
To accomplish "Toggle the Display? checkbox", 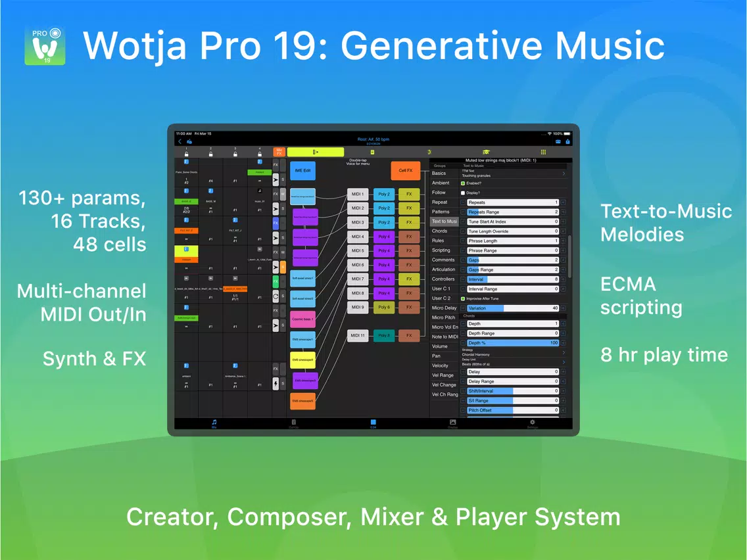I will [462, 193].
